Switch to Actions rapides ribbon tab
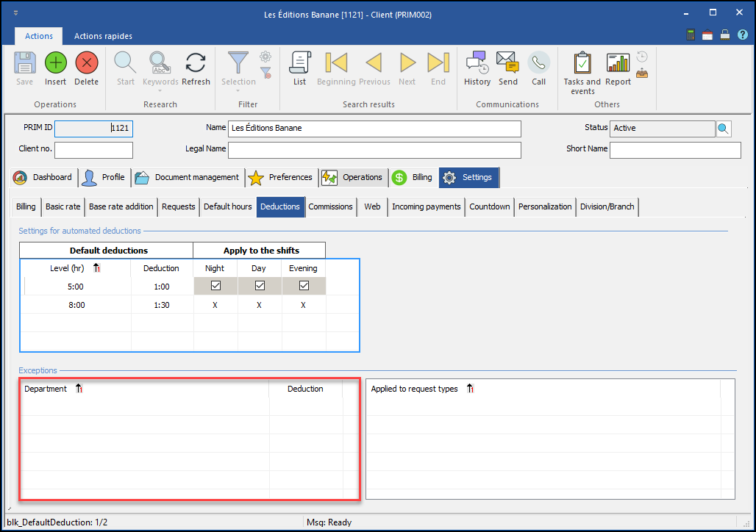 103,36
